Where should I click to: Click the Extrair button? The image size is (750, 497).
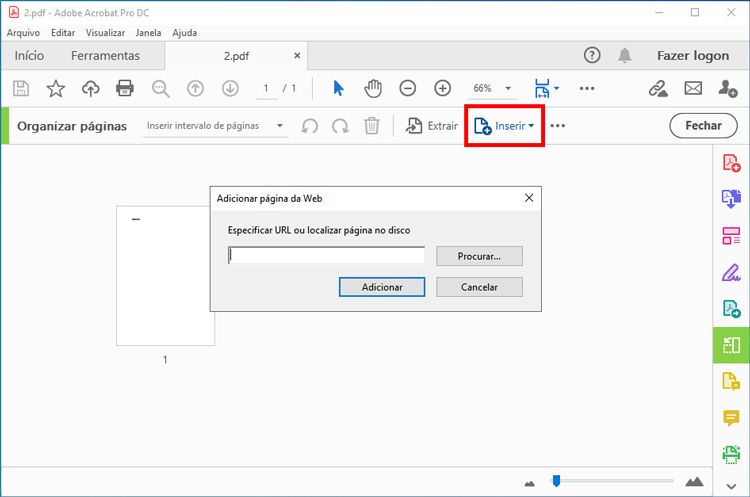tap(432, 126)
